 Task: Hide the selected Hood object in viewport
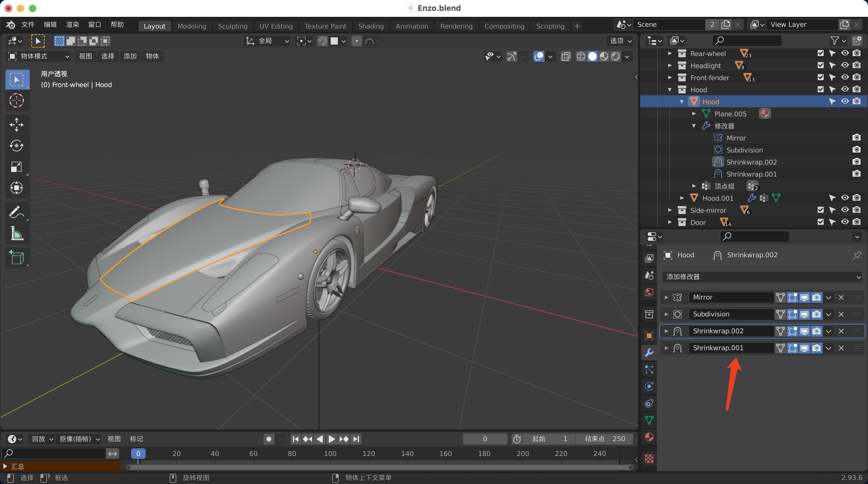coord(845,102)
